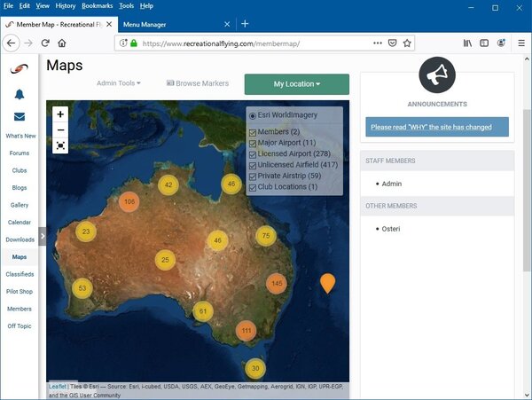The width and height of the screenshot is (532, 400).
Task: Zoom in on the map
Action: tap(60, 114)
